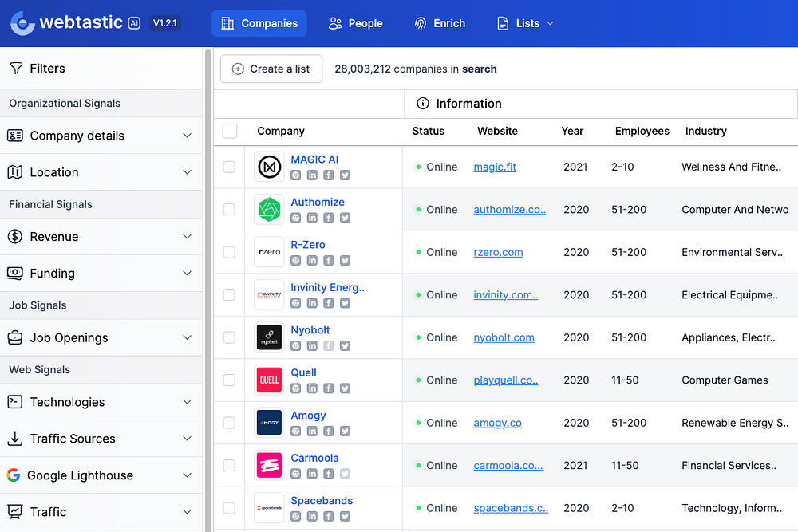798x532 pixels.
Task: Click the Webtastic logo icon
Action: click(x=22, y=23)
